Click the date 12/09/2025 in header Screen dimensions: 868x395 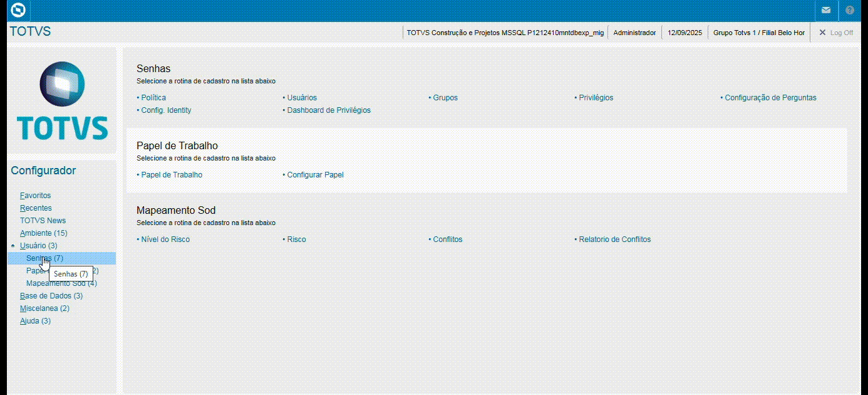pyautogui.click(x=685, y=33)
